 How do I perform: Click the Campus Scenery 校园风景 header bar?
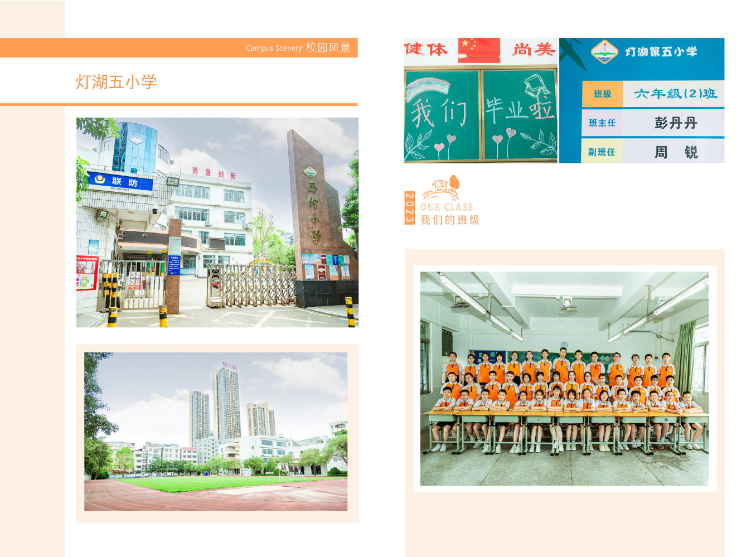coord(178,48)
